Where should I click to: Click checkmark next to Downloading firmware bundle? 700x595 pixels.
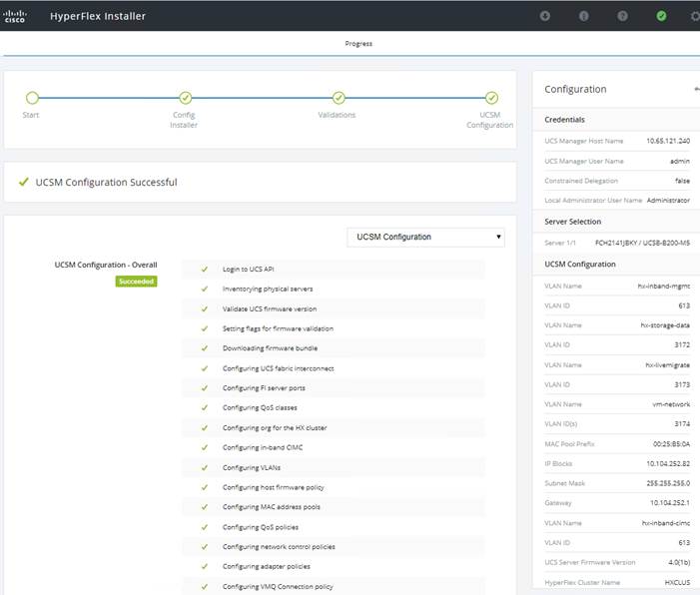pyautogui.click(x=205, y=348)
